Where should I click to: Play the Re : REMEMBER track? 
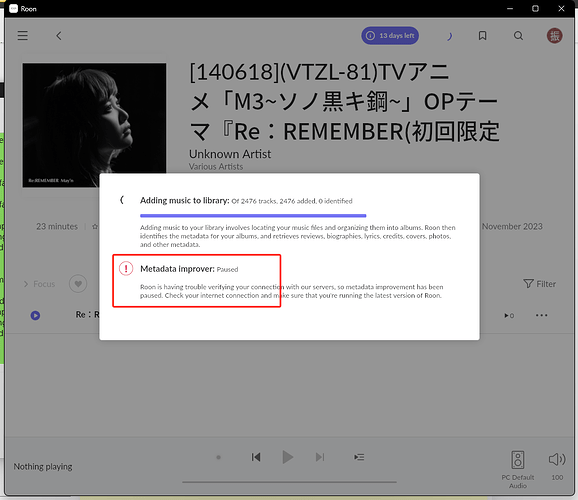[35, 315]
